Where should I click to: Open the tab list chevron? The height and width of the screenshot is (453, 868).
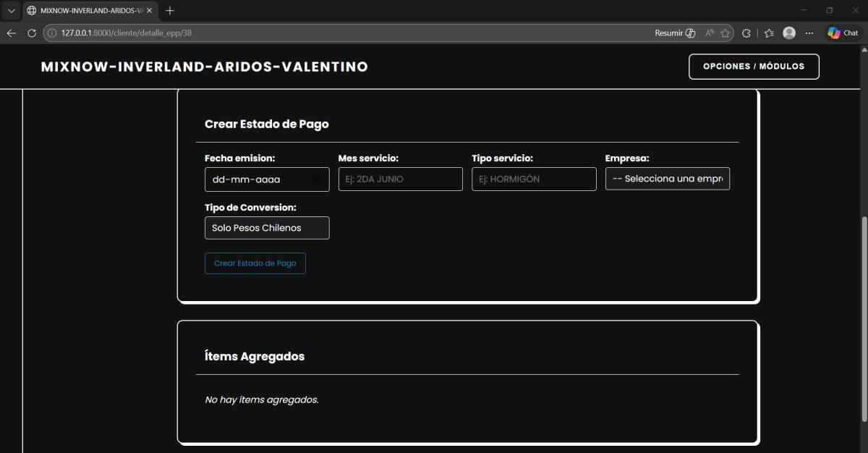click(11, 11)
